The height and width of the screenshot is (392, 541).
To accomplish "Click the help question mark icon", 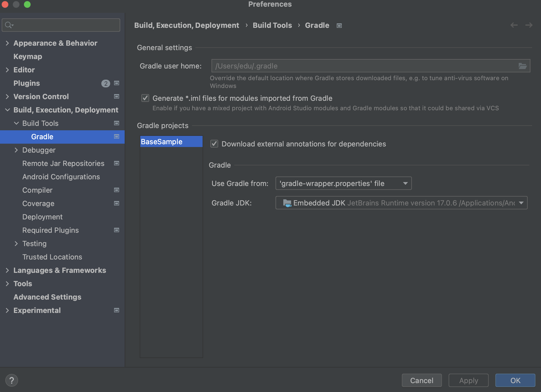I will pos(12,380).
